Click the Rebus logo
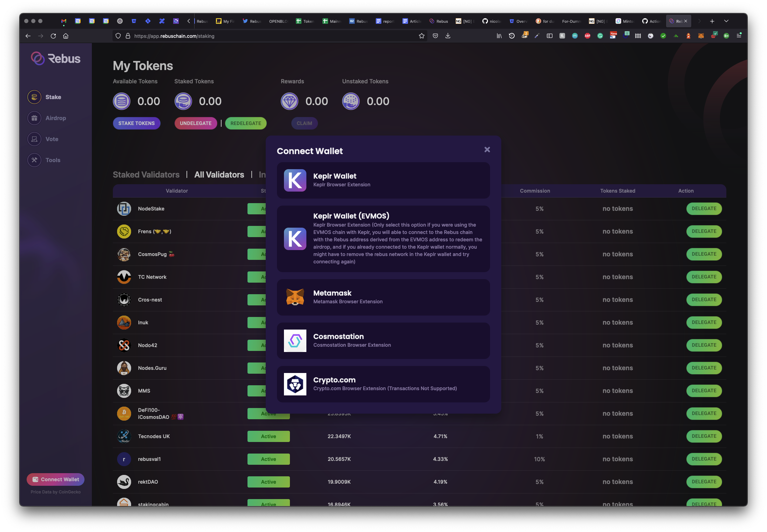Image resolution: width=767 pixels, height=532 pixels. point(56,58)
